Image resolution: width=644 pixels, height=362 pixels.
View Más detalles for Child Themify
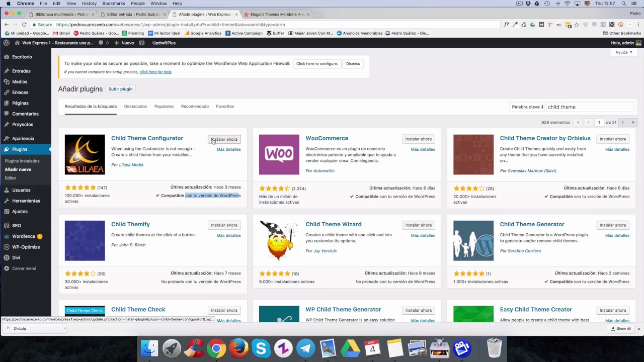click(x=228, y=235)
